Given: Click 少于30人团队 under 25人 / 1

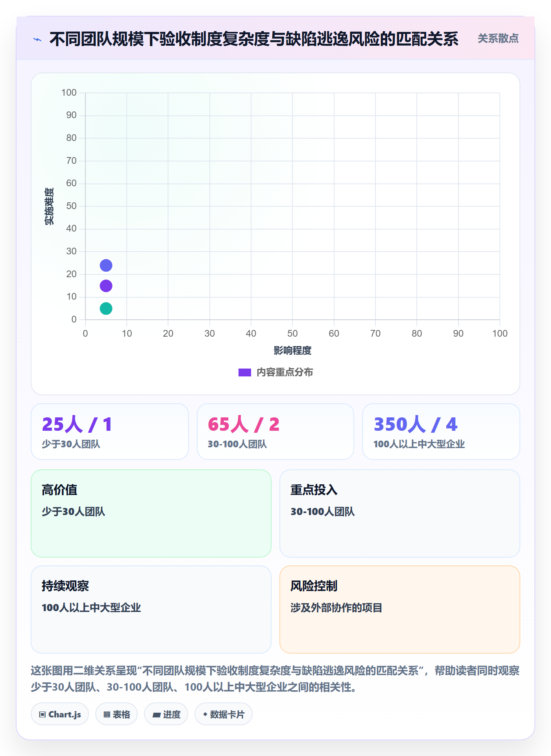Looking at the screenshot, I should [x=71, y=444].
